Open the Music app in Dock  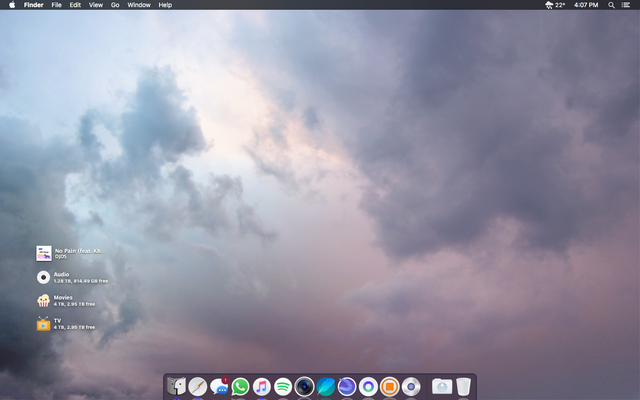pyautogui.click(x=261, y=386)
